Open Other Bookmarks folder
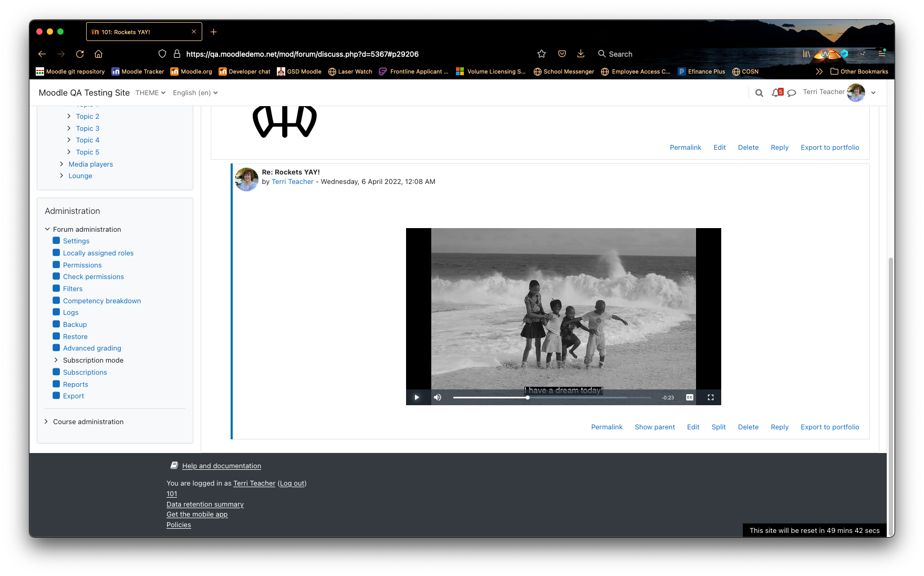Image resolution: width=924 pixels, height=576 pixels. coord(859,71)
